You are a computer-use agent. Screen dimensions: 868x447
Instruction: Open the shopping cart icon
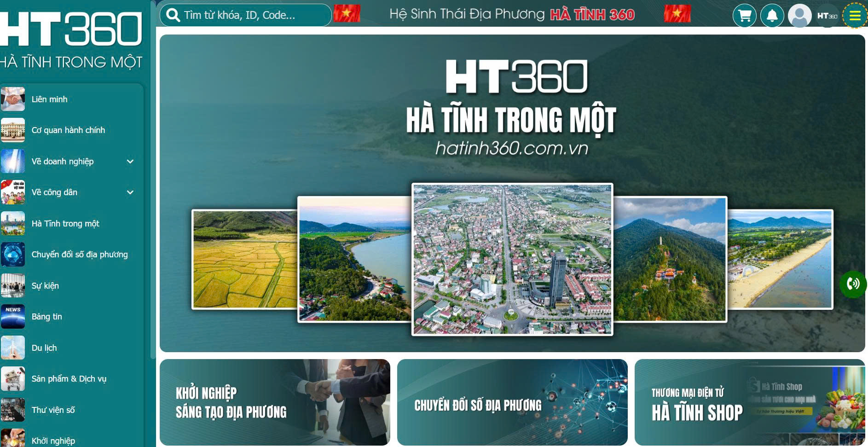coord(744,16)
